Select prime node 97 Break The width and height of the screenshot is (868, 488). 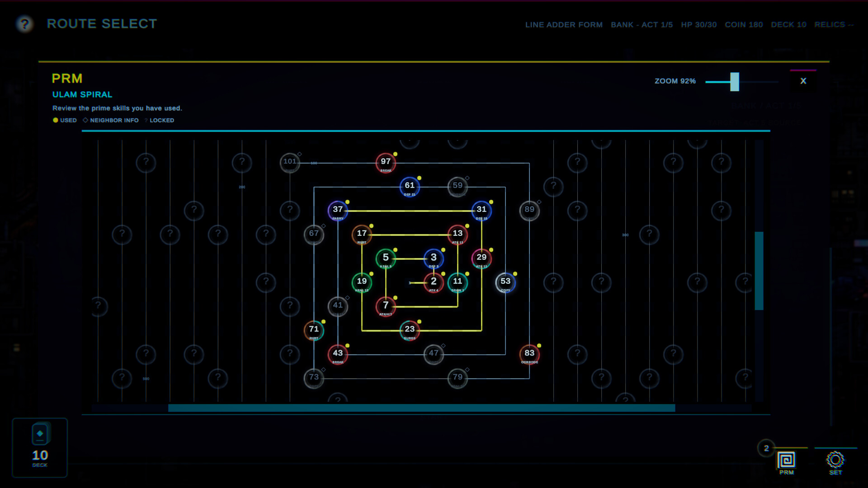(386, 163)
